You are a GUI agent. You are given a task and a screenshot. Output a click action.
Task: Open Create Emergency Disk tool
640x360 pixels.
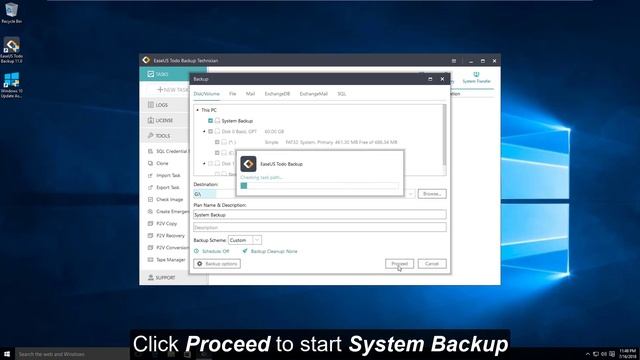pos(168,211)
